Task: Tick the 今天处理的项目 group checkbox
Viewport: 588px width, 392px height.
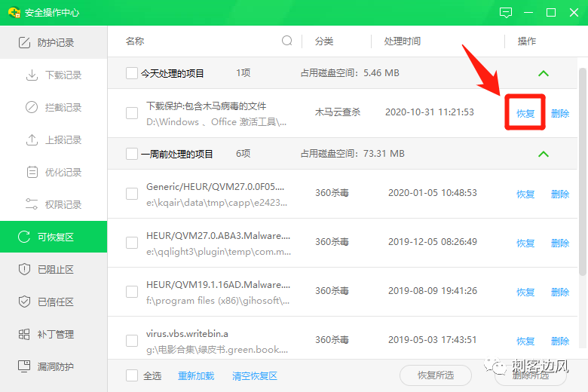Action: 132,73
